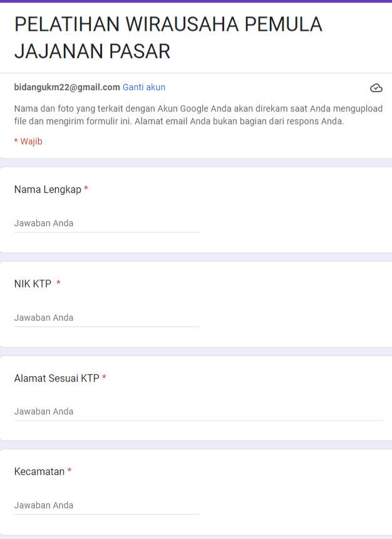Click the cloud draft-saved icon
The image size is (392, 539).
coord(376,88)
